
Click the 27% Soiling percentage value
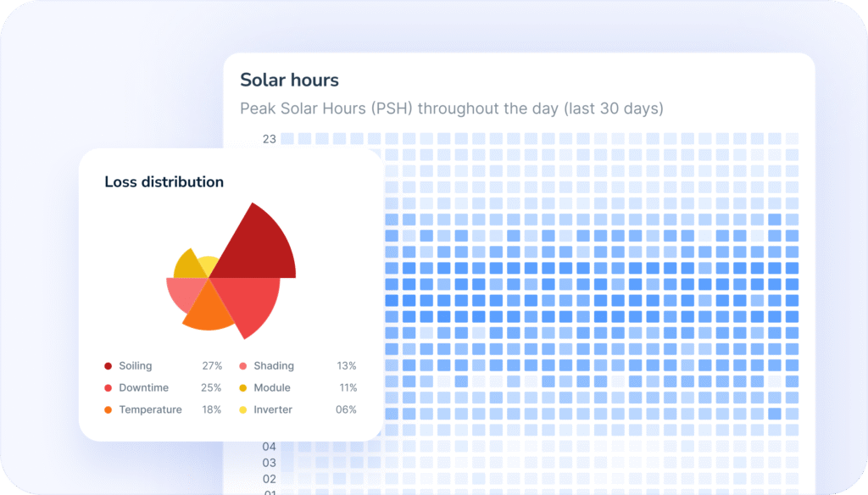pyautogui.click(x=212, y=366)
